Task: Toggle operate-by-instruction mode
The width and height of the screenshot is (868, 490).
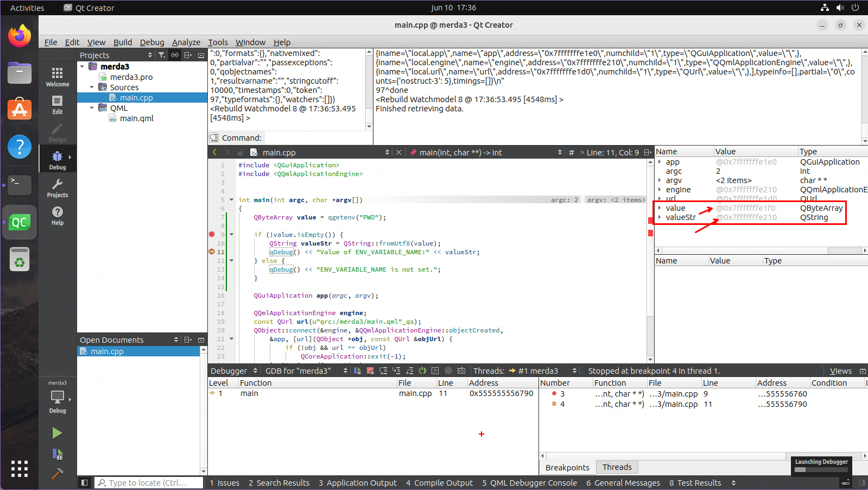Action: click(435, 371)
